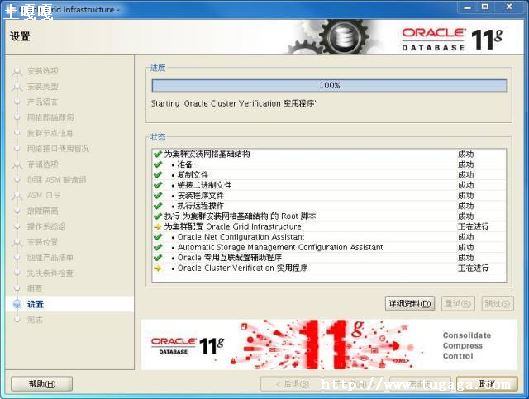Maximize the Grid Infrastructure installer window
Screen dimensions: 529x399
(485, 7)
